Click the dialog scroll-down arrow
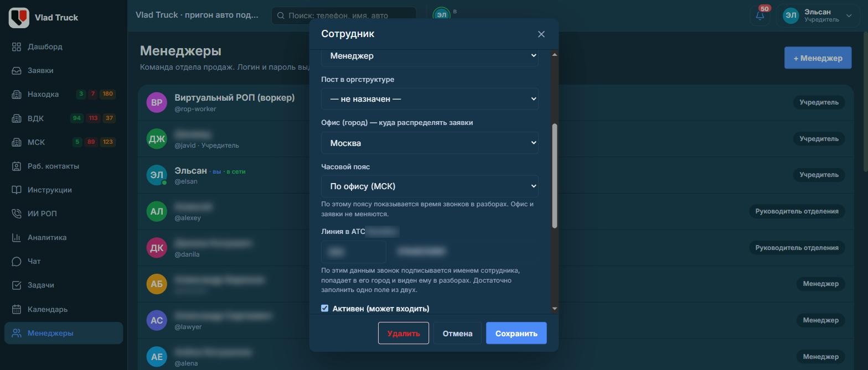Image resolution: width=868 pixels, height=370 pixels. tap(555, 309)
